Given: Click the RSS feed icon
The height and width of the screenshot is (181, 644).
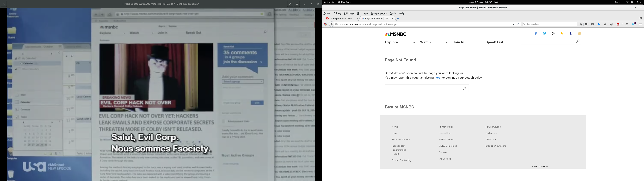Looking at the screenshot, I should click(562, 34).
